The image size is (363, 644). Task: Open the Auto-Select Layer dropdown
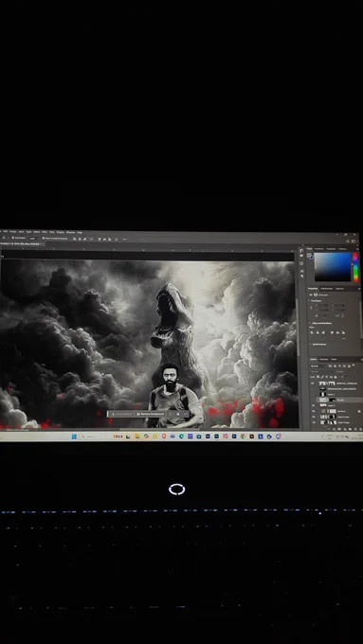(x=33, y=239)
